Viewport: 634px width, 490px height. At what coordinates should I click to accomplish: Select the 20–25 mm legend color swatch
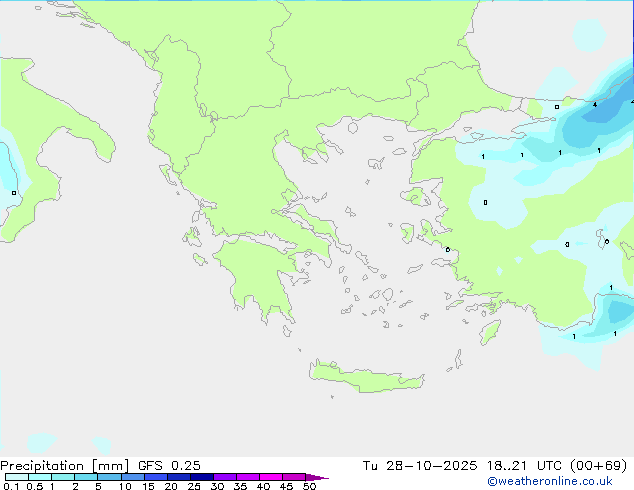[x=179, y=477]
